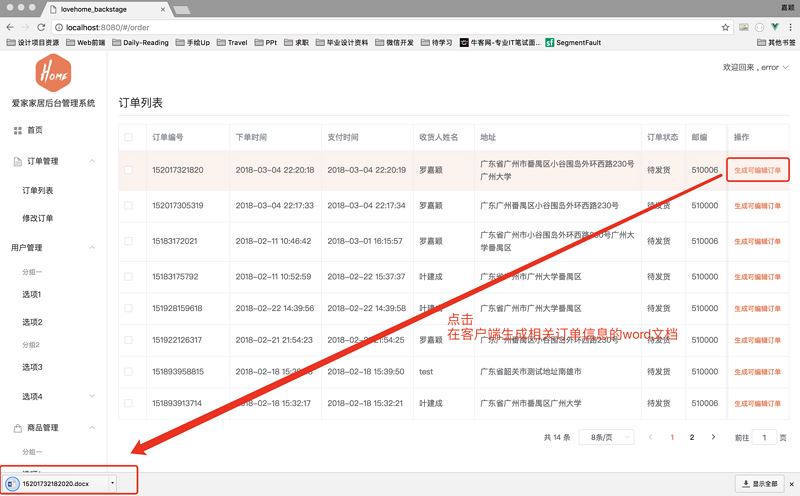The height and width of the screenshot is (496, 800).
Task: Click the 下单时间 column header
Action: 251,137
